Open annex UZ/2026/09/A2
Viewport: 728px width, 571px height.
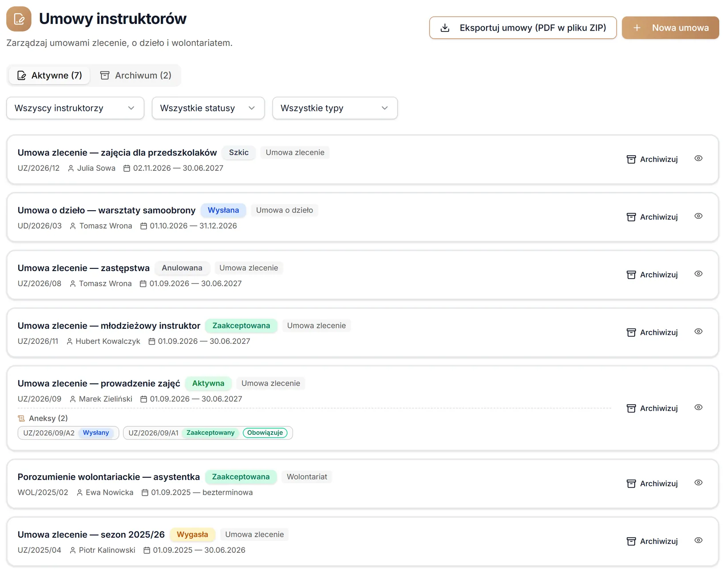(x=68, y=433)
